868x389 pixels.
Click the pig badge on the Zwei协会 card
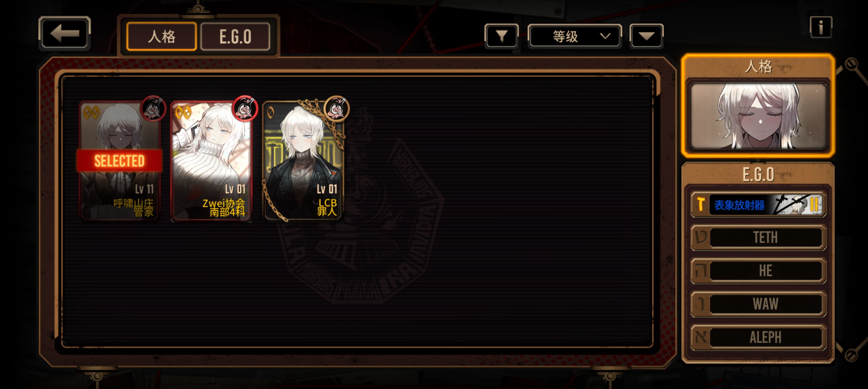pos(245,108)
